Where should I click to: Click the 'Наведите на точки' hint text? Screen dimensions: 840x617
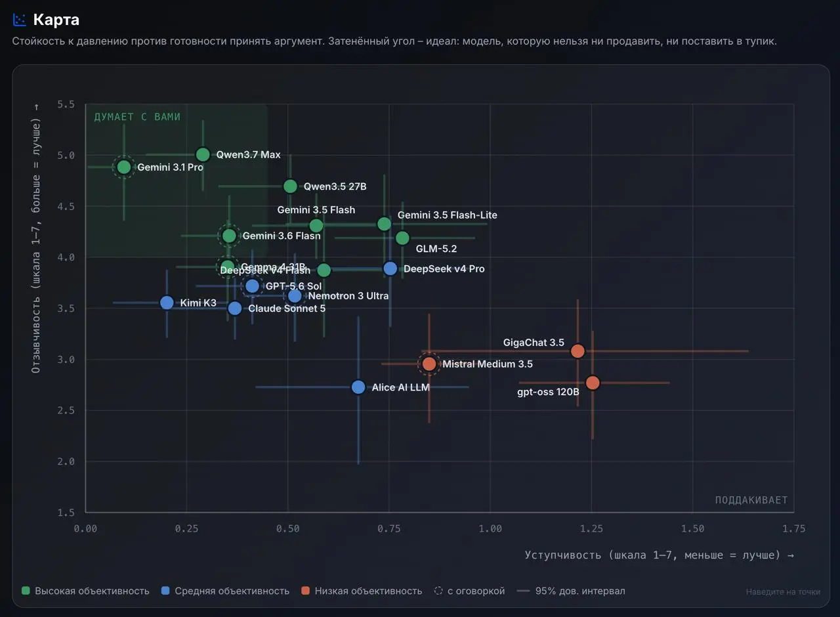[783, 592]
